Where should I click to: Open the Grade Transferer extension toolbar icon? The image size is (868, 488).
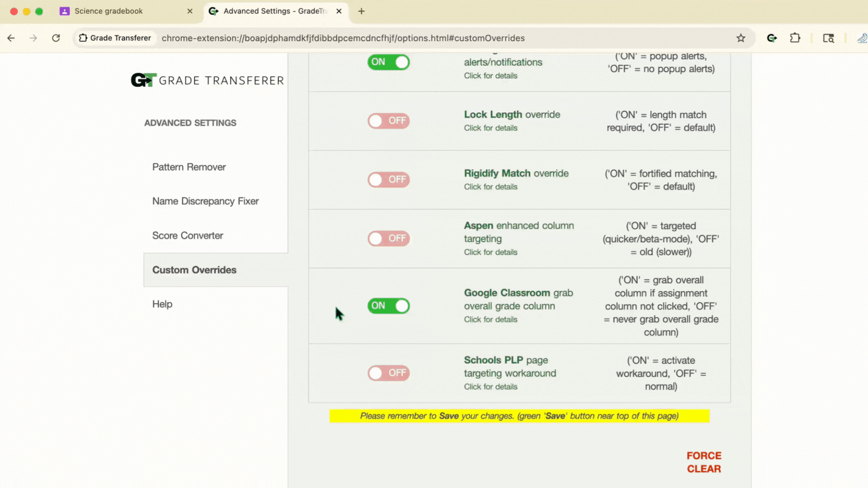point(772,38)
